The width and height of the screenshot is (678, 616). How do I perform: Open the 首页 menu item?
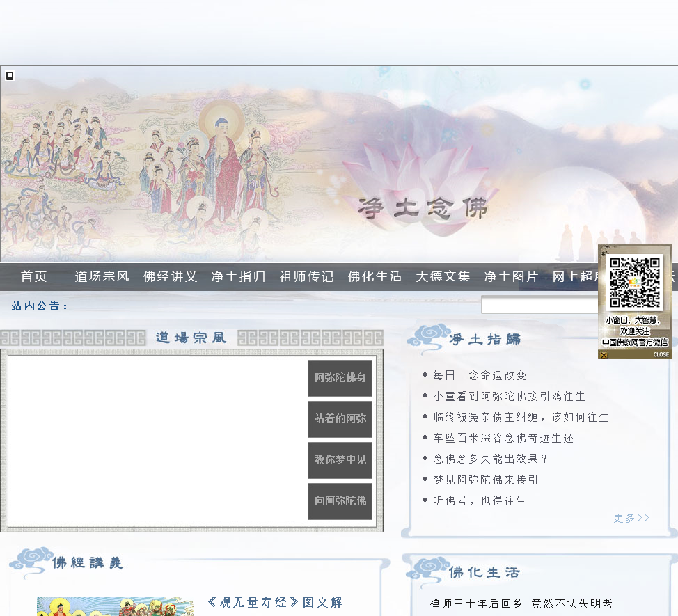point(34,276)
